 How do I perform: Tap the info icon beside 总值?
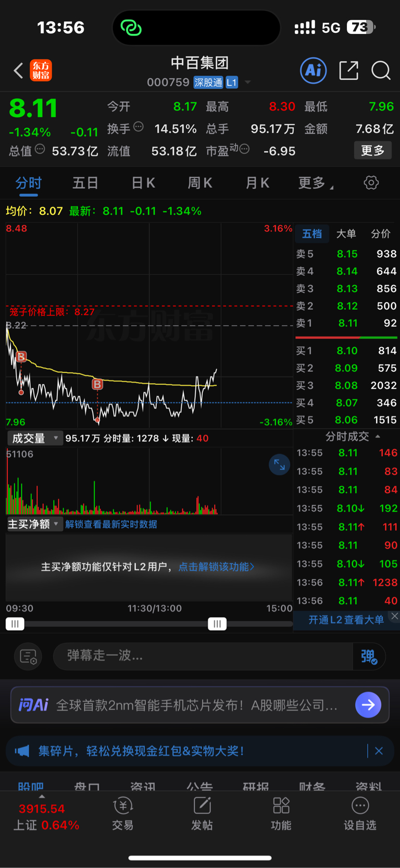[40, 149]
